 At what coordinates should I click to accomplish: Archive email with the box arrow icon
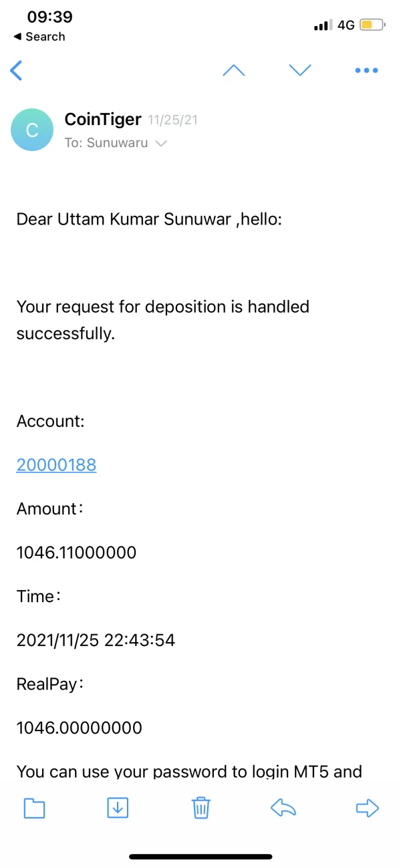(118, 808)
